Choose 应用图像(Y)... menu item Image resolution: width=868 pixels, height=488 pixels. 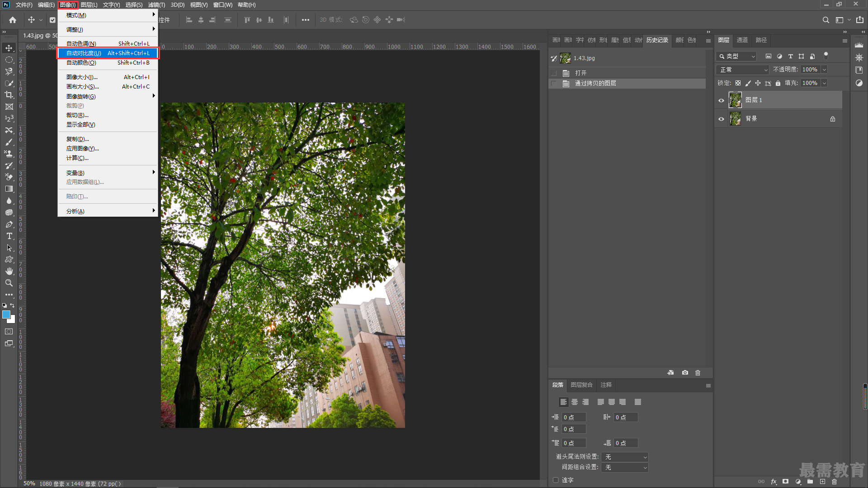(x=108, y=149)
